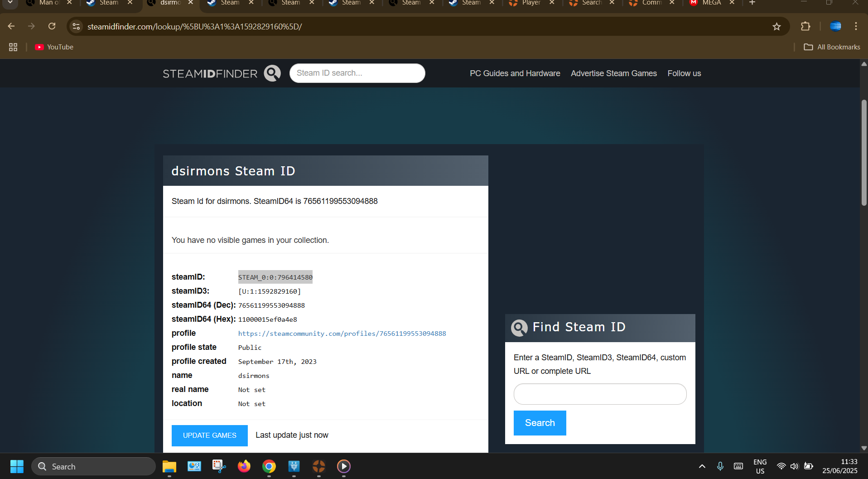Open the Windows Start menu
868x479 pixels.
17,466
